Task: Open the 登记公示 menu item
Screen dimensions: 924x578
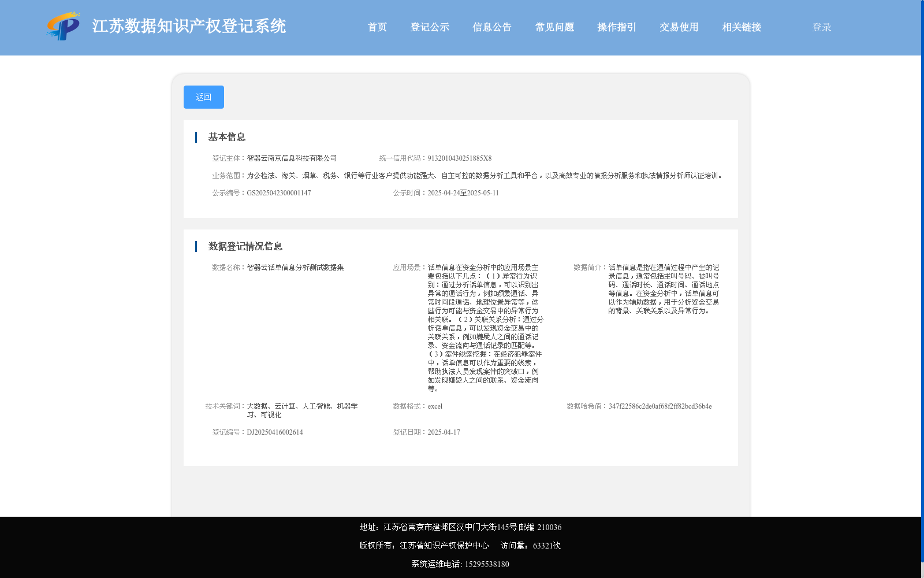Action: (x=430, y=27)
